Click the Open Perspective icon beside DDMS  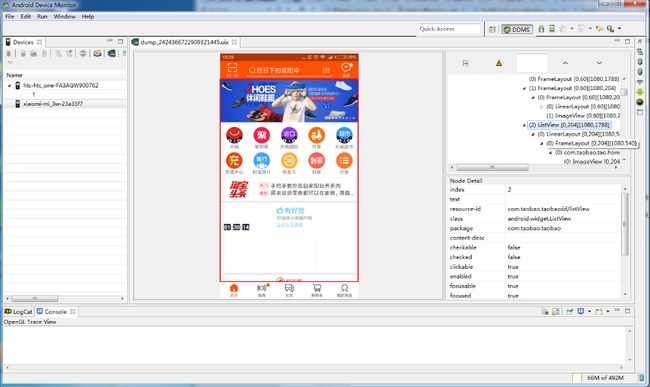coord(492,29)
